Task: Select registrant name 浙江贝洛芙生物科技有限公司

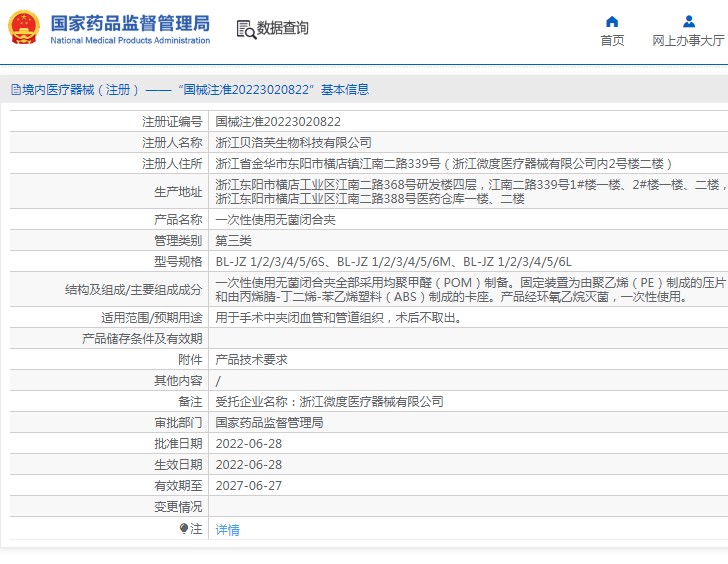Action: point(293,143)
